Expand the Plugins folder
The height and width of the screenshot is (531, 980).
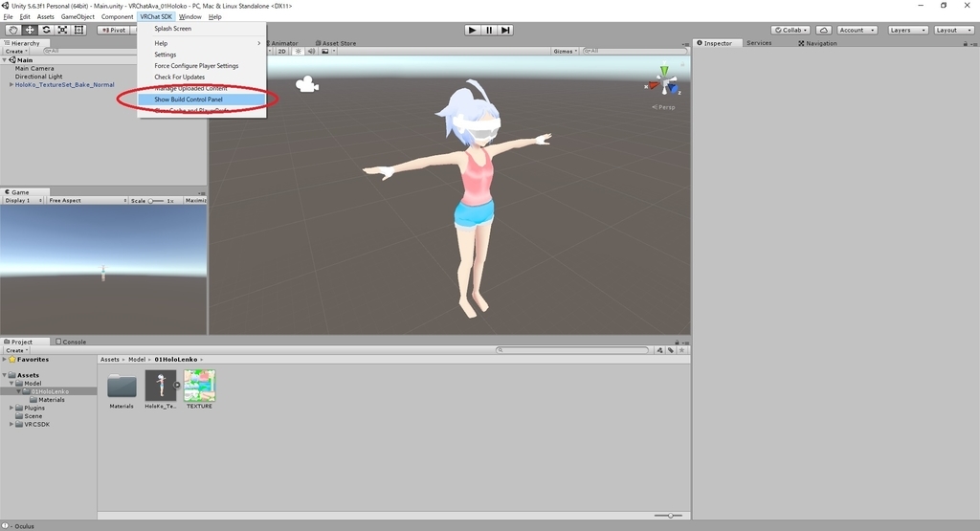tap(11, 408)
